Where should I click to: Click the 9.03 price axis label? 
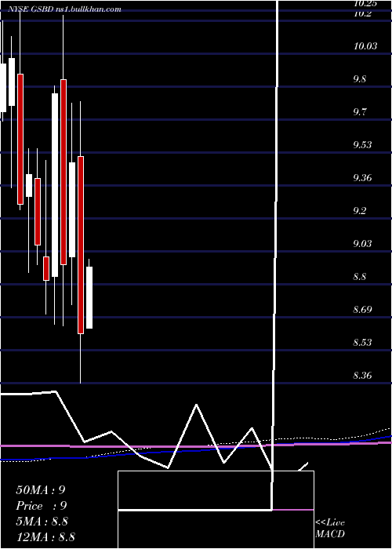[x=362, y=243]
